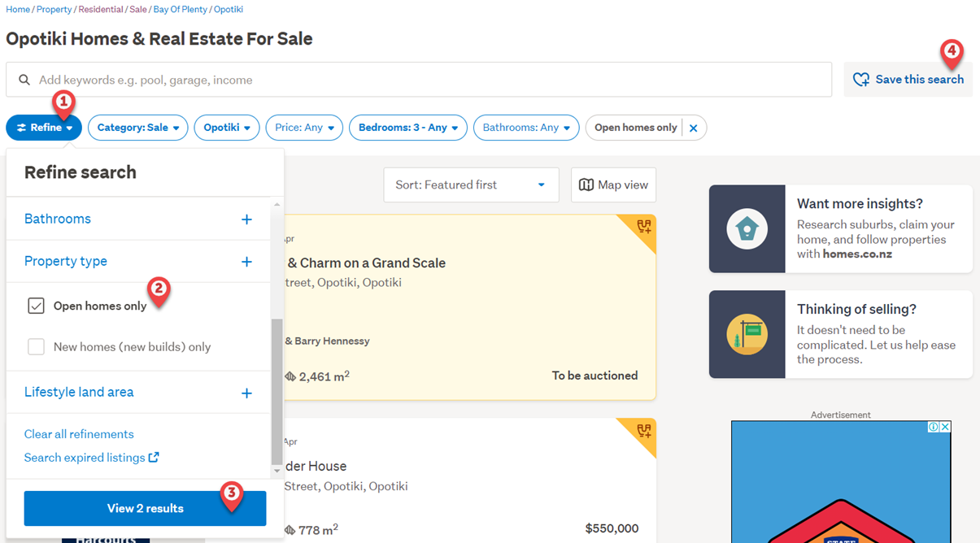Open the Bedrooms: 3 - Any filter
980x543 pixels.
pos(407,128)
